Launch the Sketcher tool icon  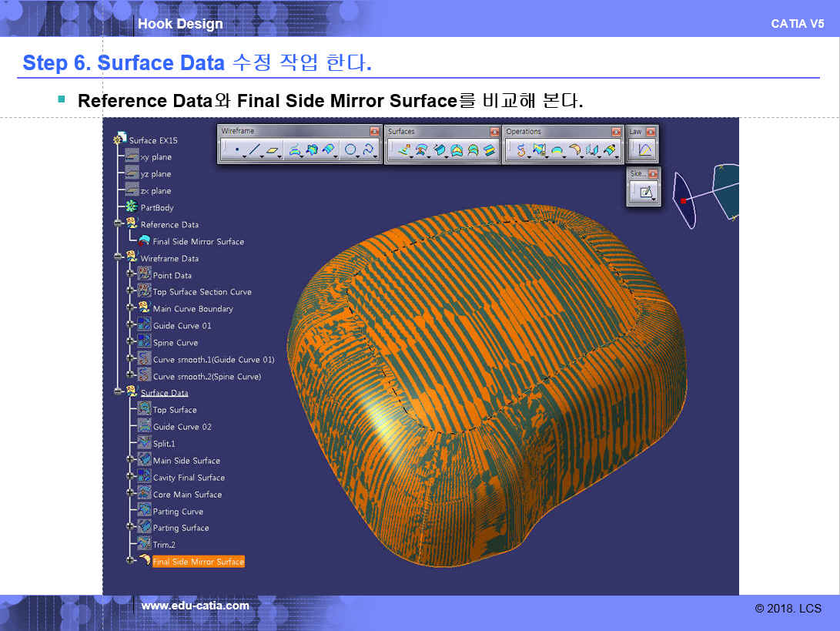pyautogui.click(x=645, y=193)
